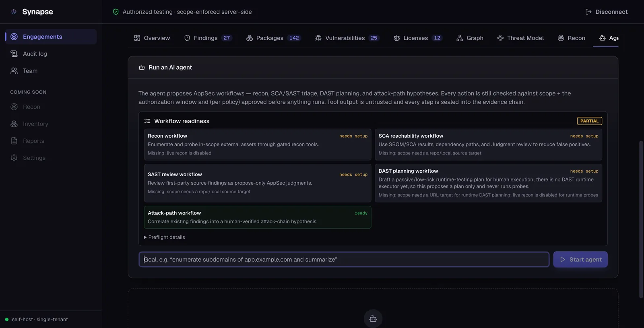Select the Attack-path workflow card
This screenshot has width=644, height=328.
(258, 217)
